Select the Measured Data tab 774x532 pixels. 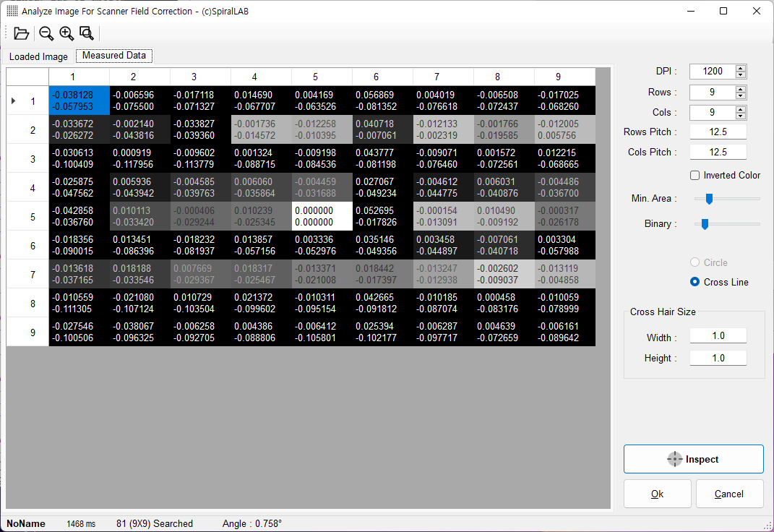coord(114,55)
